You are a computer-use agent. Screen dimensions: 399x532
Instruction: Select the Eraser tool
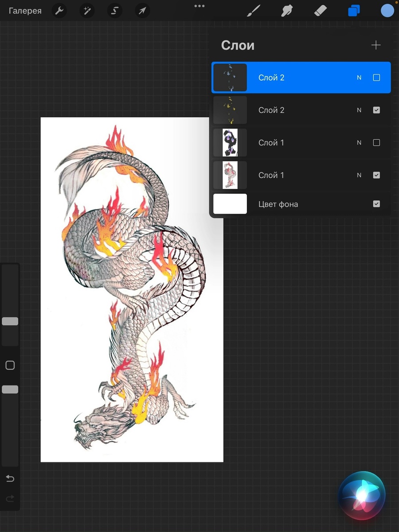point(320,11)
